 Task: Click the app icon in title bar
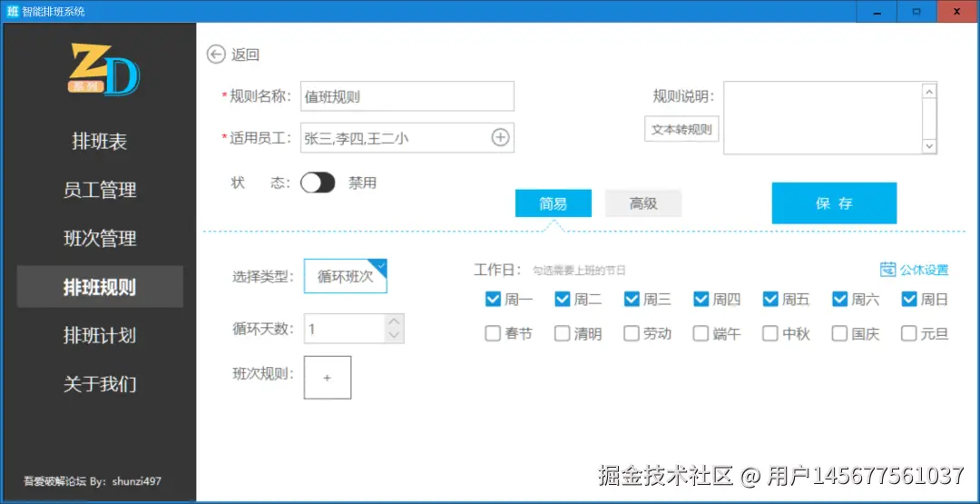tap(12, 11)
